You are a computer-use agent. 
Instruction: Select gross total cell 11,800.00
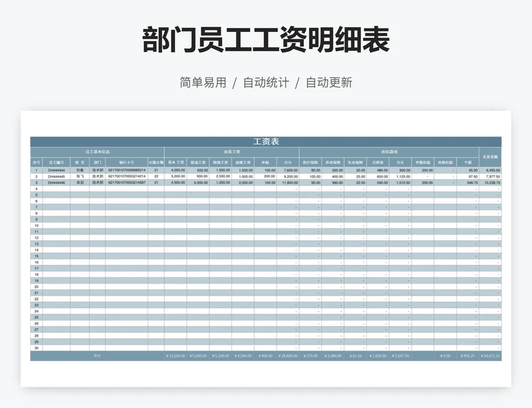288,183
